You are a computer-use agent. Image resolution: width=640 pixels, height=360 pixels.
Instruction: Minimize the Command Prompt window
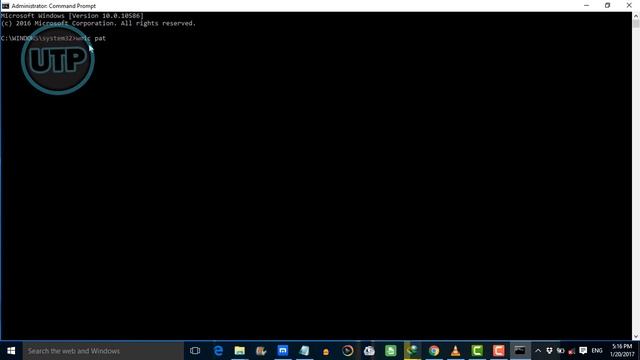pyautogui.click(x=587, y=6)
